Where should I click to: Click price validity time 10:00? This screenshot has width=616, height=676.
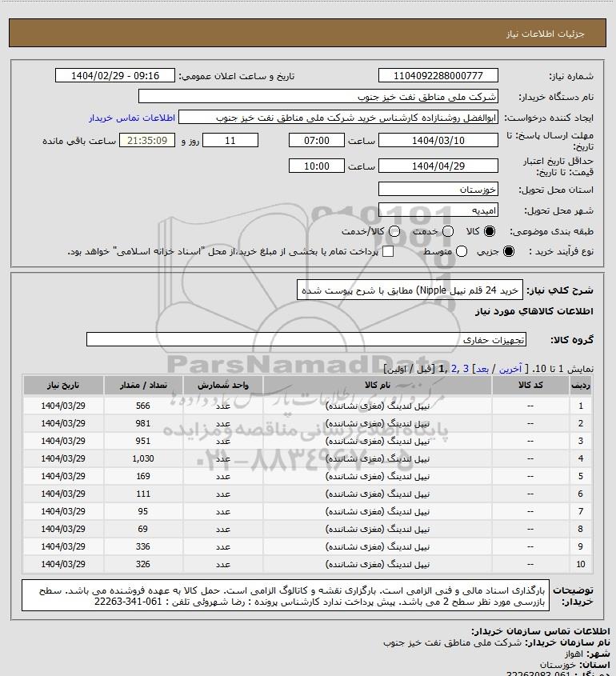pyautogui.click(x=317, y=166)
